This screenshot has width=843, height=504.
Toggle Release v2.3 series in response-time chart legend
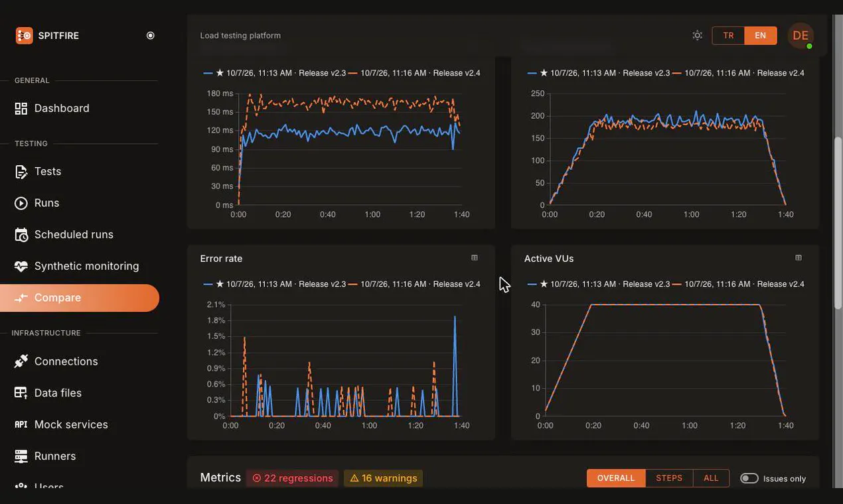point(275,73)
